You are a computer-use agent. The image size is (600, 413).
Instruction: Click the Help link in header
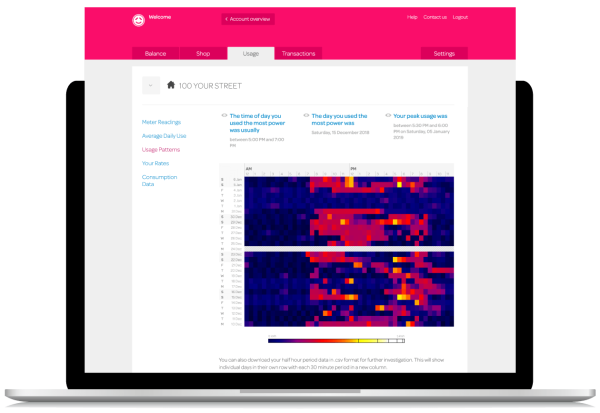tap(412, 18)
